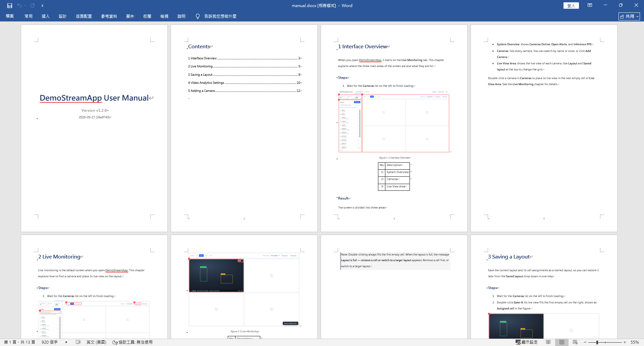
Task: Click the macro recording dot icon in status bar
Action: (66, 342)
